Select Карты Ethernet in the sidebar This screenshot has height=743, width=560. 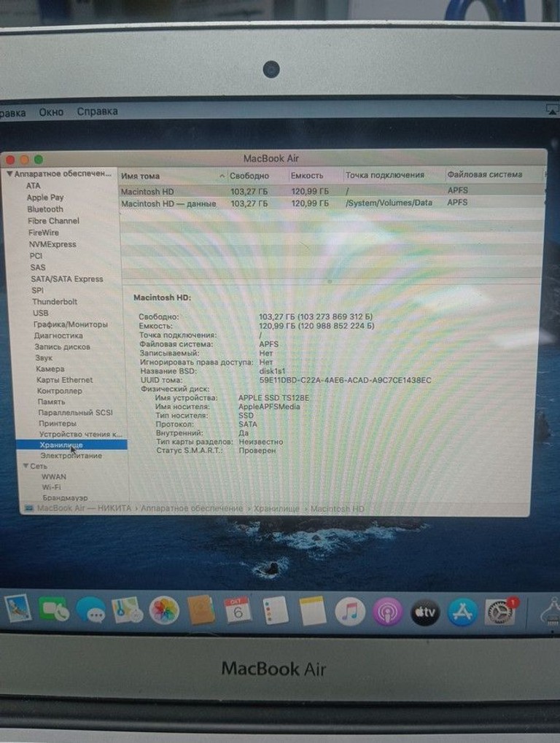64,380
